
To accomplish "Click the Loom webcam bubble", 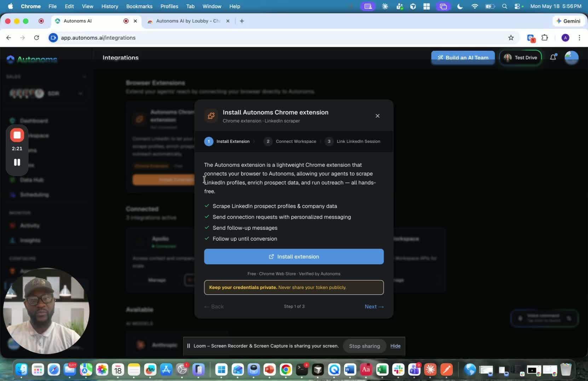I will 46,311.
